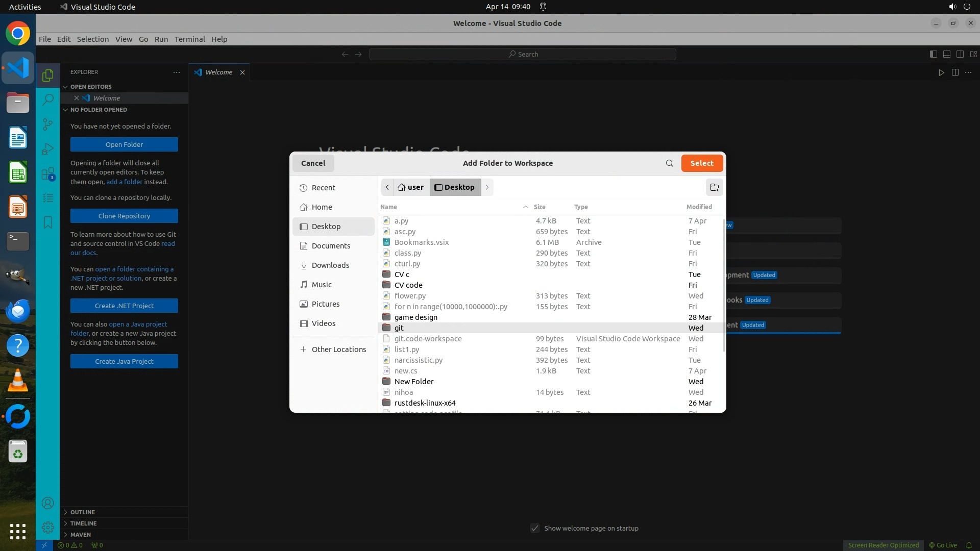This screenshot has height=551, width=980.
Task: Click Go Live in status bar
Action: pos(943,545)
